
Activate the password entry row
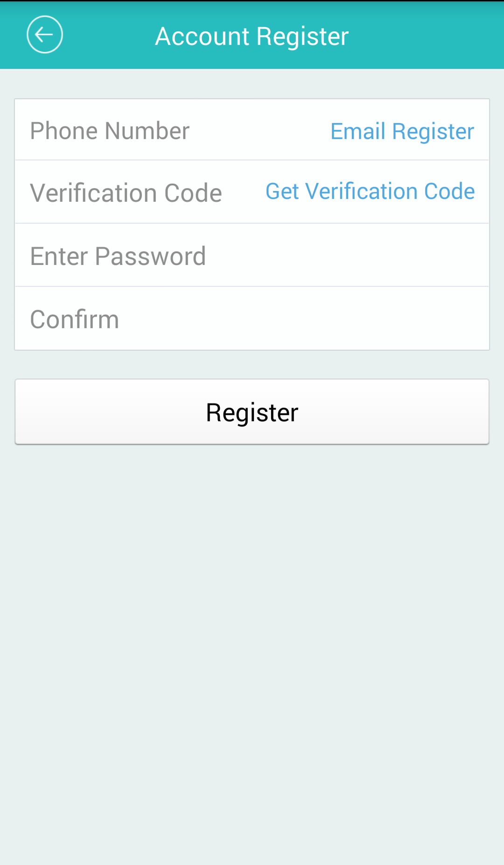click(252, 255)
